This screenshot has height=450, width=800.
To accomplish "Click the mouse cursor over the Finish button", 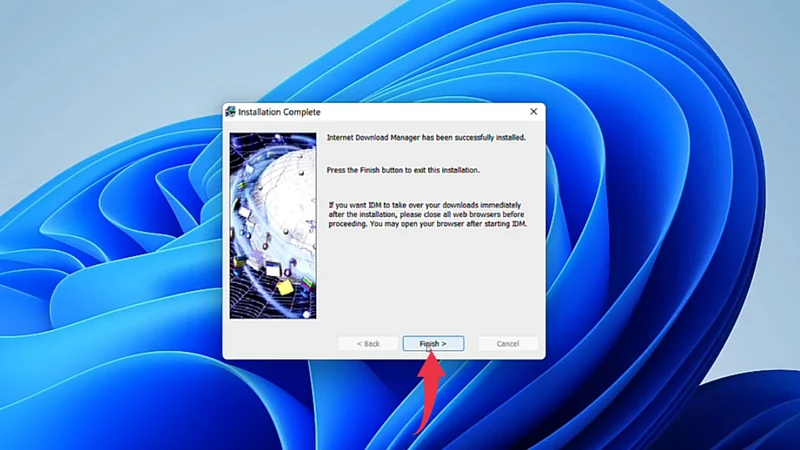I will 429,349.
